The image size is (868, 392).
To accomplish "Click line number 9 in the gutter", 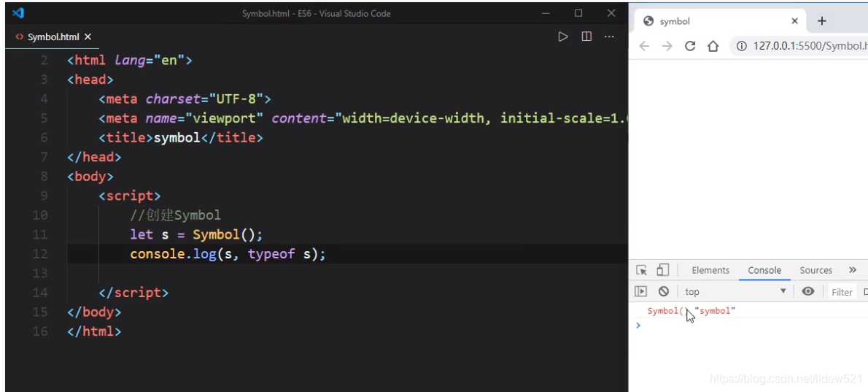I will [44, 196].
